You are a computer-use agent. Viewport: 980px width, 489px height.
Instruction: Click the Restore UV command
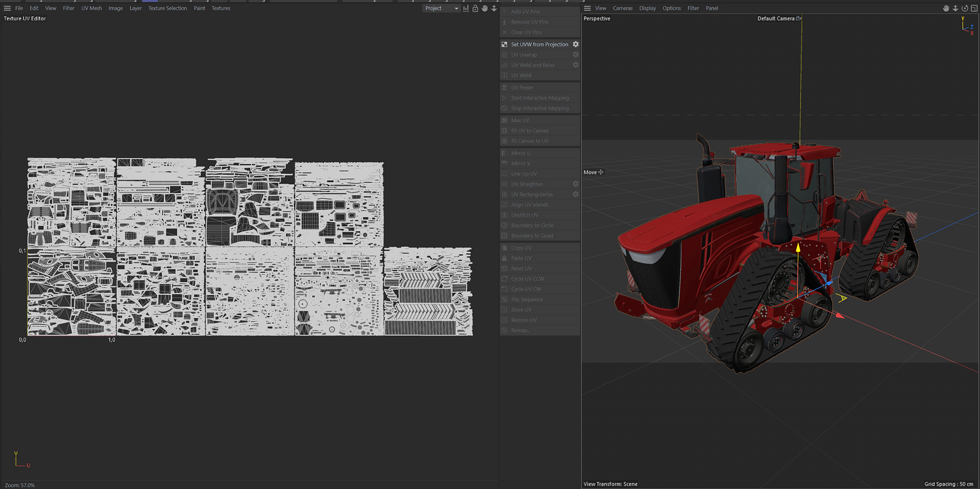(x=540, y=320)
